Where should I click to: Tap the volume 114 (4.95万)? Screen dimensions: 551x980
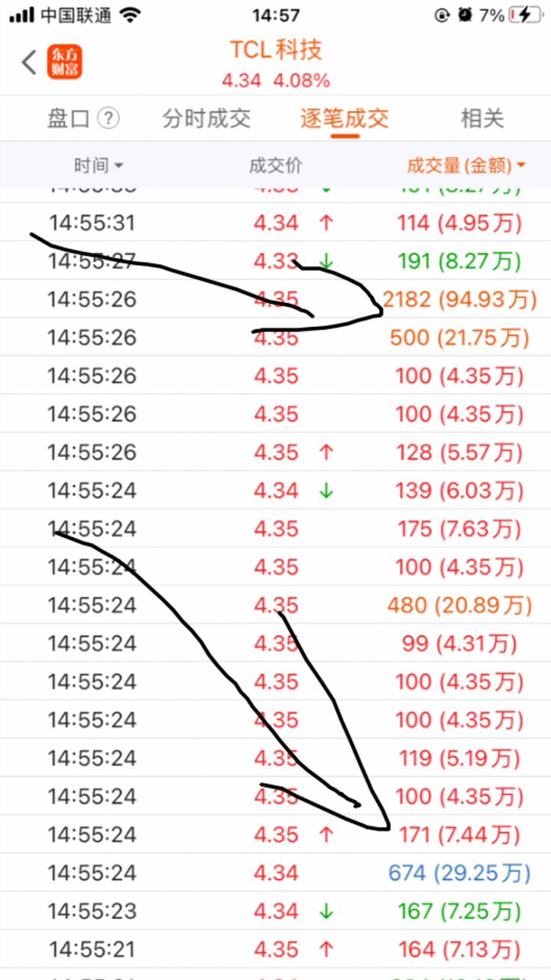point(460,223)
